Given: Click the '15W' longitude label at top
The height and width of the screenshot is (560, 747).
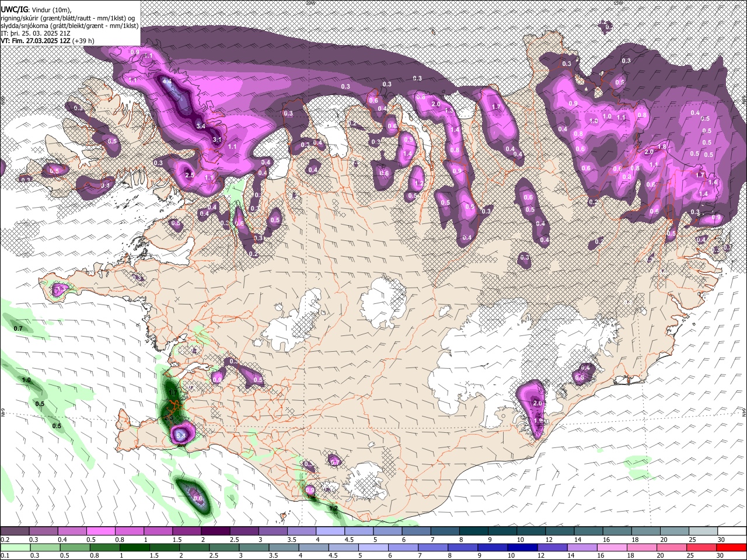Looking at the screenshot, I should pos(618,2).
